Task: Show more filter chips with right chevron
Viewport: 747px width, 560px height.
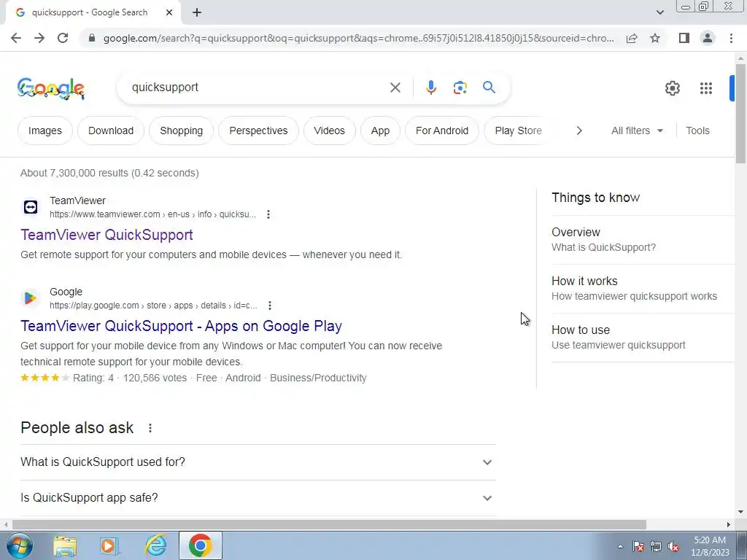Action: coord(578,131)
